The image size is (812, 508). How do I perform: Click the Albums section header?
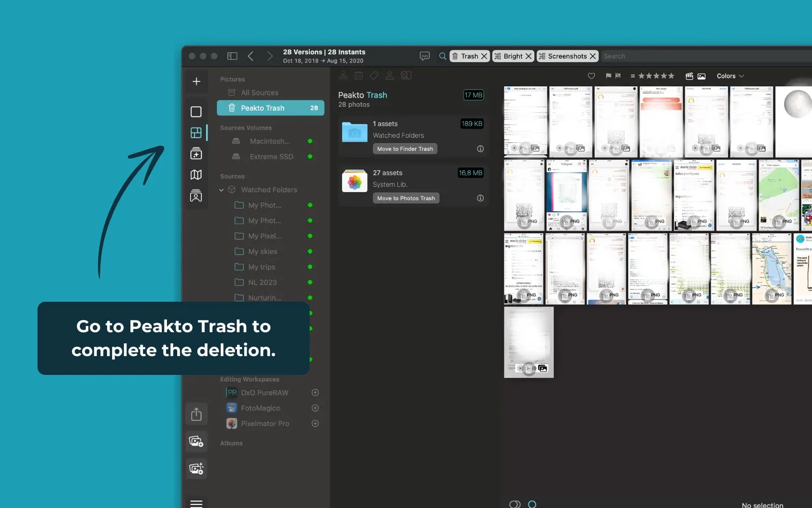[231, 443]
